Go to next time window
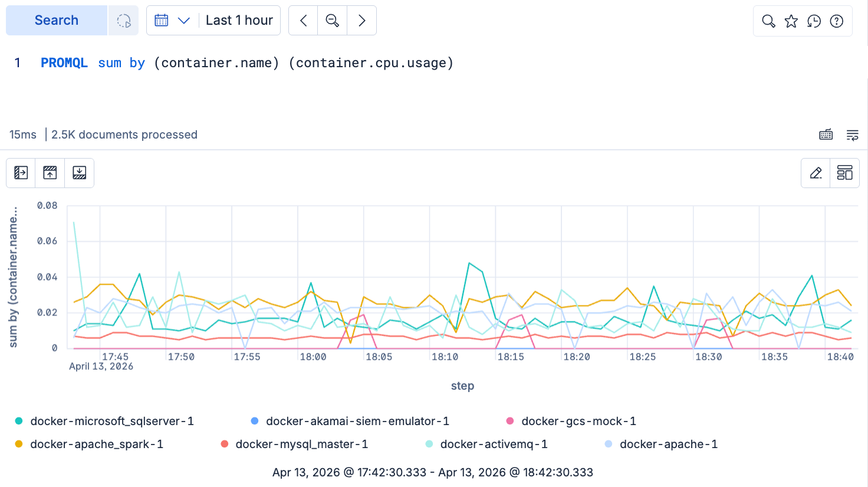 tap(362, 21)
